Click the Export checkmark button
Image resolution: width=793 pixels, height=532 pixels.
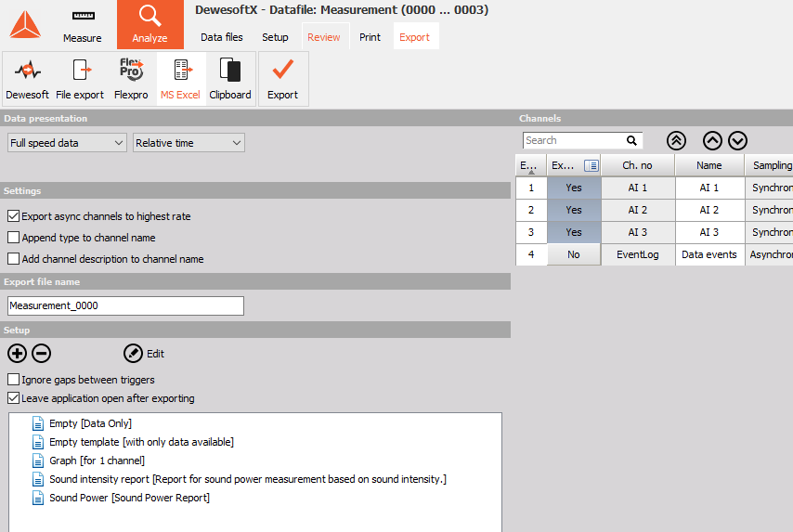point(282,80)
